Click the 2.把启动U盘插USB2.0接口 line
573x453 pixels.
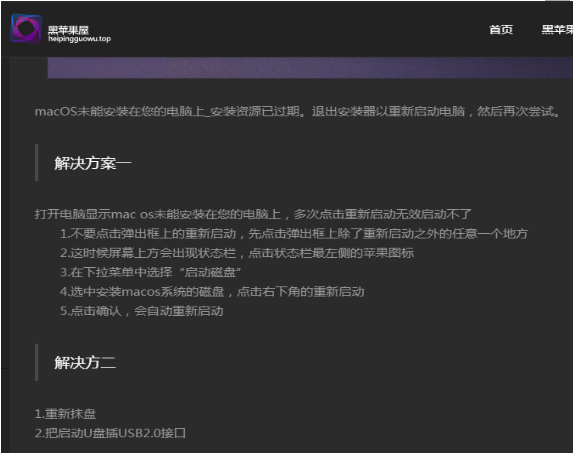point(110,433)
